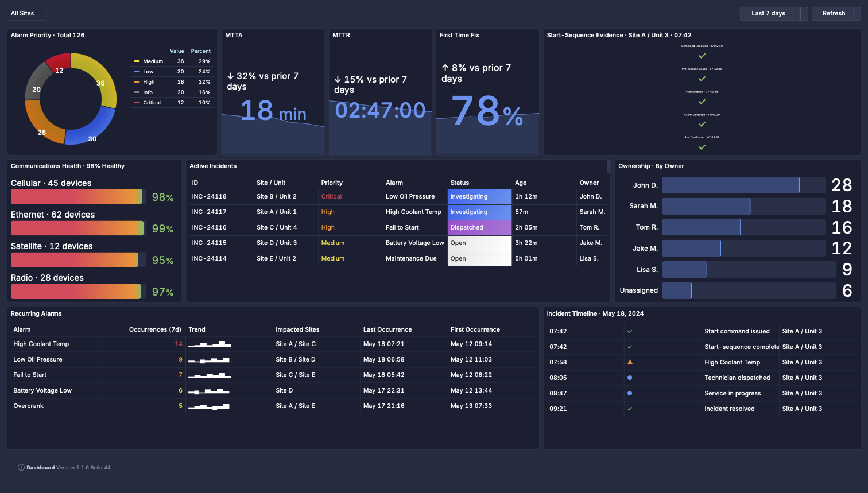This screenshot has height=493, width=868.
Task: Click the orange High legend marker
Action: pos(137,82)
